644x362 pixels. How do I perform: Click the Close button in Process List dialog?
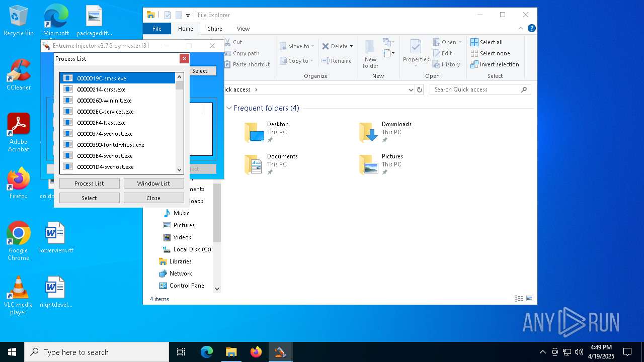153,198
